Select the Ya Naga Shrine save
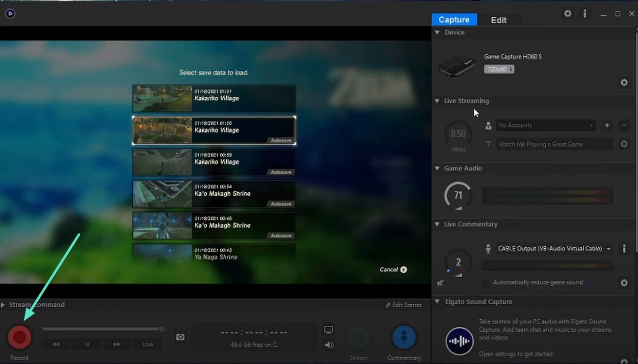The width and height of the screenshot is (638, 364). [214, 253]
